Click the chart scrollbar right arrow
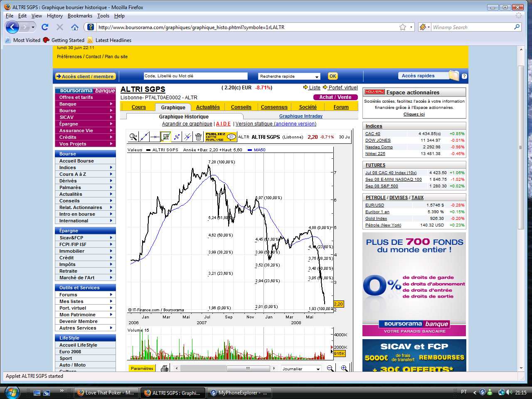532x399 pixels. (274, 369)
